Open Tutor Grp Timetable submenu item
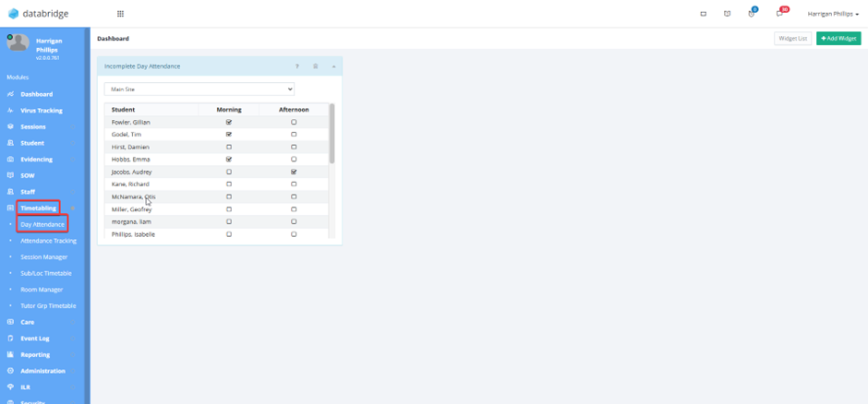868x404 pixels. [48, 305]
